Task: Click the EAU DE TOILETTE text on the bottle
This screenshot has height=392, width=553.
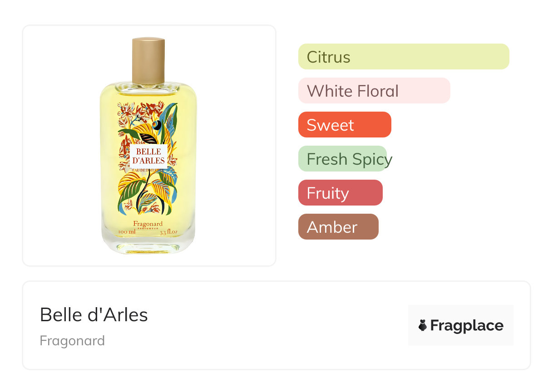Action: coord(148,171)
